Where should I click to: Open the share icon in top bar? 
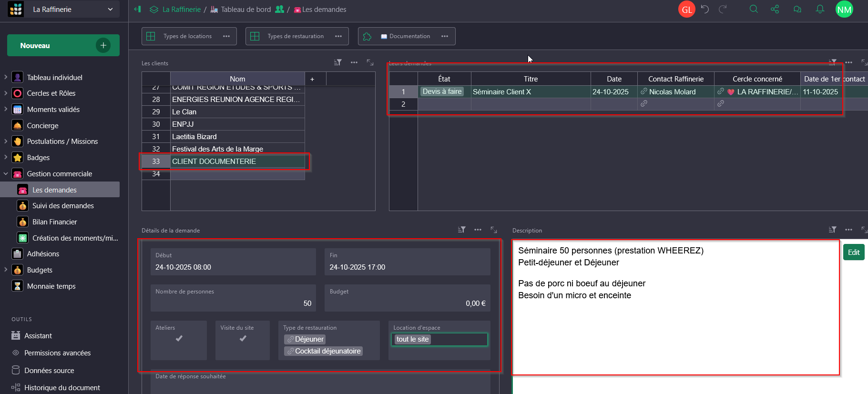775,9
